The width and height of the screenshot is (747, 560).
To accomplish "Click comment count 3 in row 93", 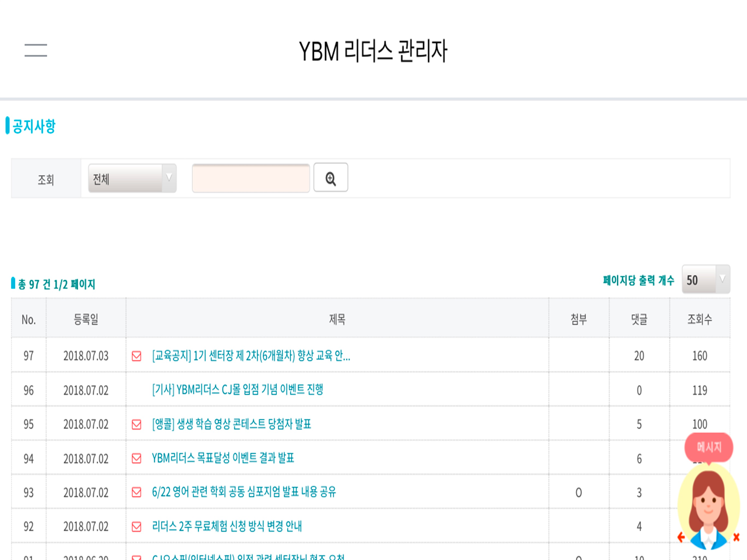I will pyautogui.click(x=639, y=493).
